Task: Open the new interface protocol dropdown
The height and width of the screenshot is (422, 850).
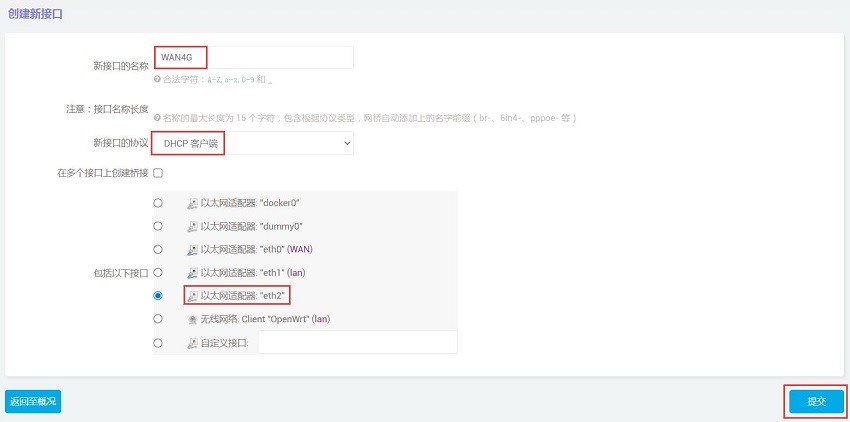Action: (254, 143)
